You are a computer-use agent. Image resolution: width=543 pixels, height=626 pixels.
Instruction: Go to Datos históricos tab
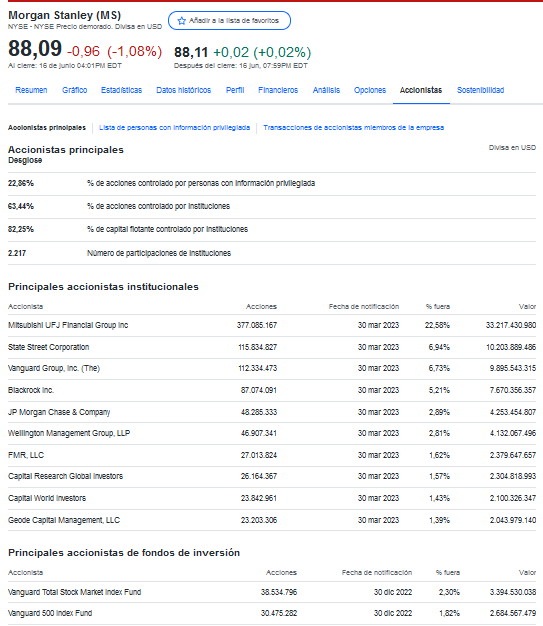tap(184, 90)
